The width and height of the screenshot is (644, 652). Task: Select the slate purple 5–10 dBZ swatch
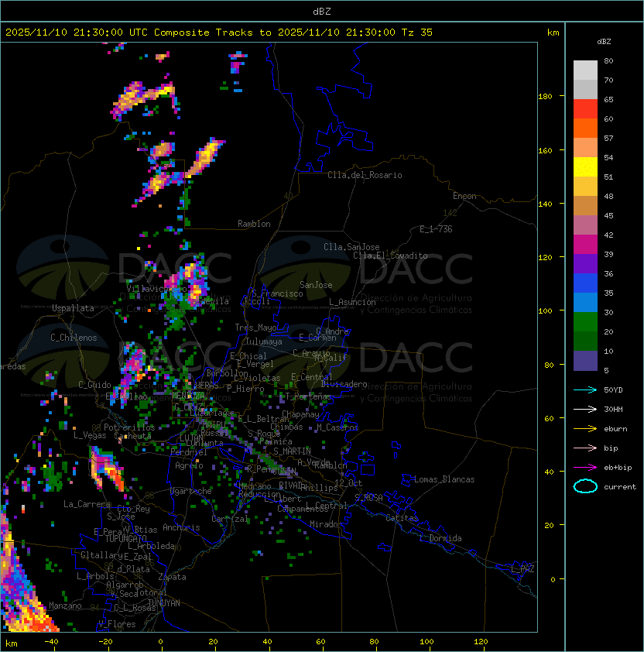point(585,361)
